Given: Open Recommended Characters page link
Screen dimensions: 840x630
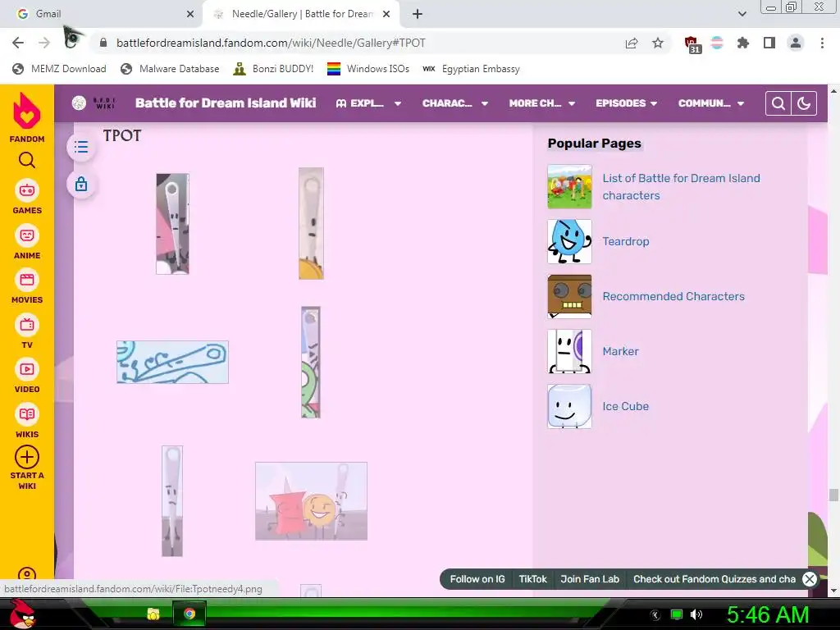Looking at the screenshot, I should (x=673, y=296).
